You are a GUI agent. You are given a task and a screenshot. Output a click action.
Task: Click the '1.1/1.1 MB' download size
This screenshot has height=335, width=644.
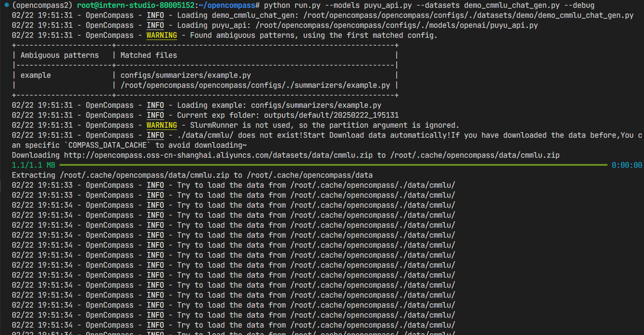pos(33,165)
